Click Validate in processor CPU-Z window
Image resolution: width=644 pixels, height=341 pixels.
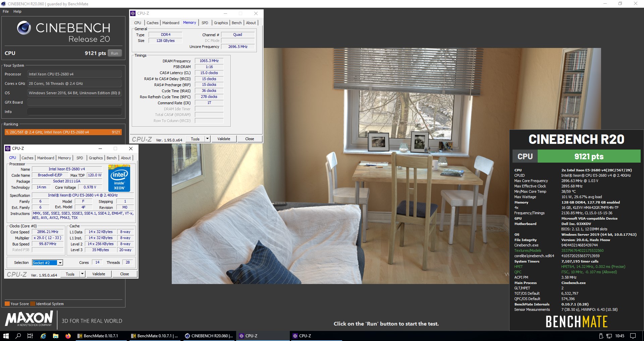(x=99, y=274)
